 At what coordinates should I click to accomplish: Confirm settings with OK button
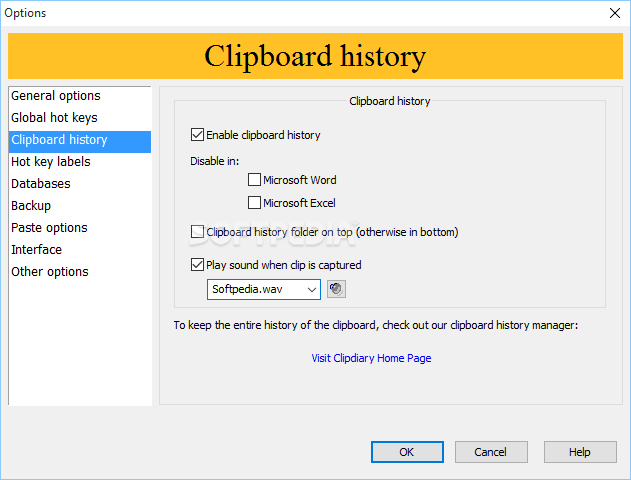point(407,452)
